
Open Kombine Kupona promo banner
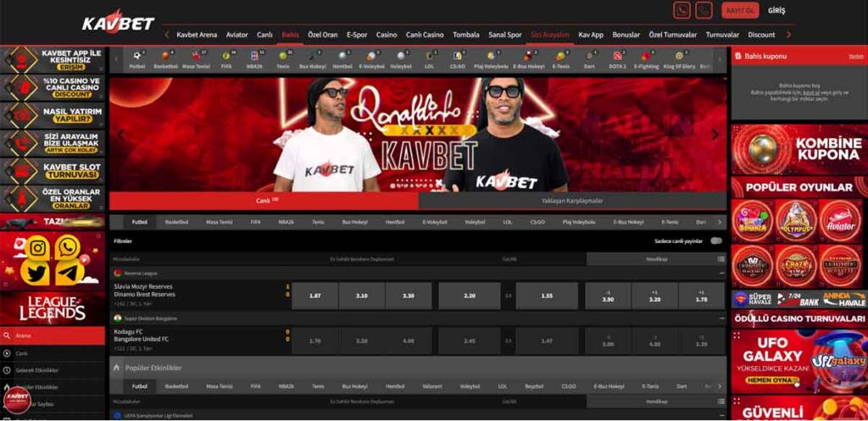tap(799, 149)
